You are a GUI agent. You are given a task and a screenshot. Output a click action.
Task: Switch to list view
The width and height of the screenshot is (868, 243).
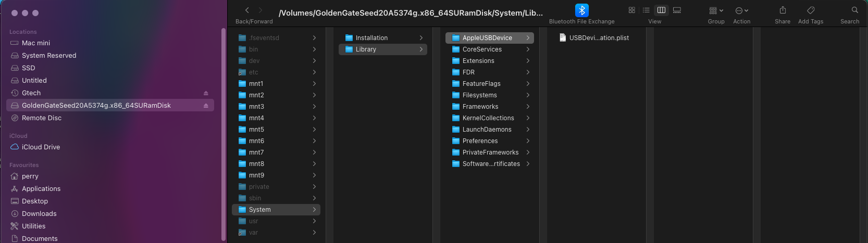[x=646, y=10]
